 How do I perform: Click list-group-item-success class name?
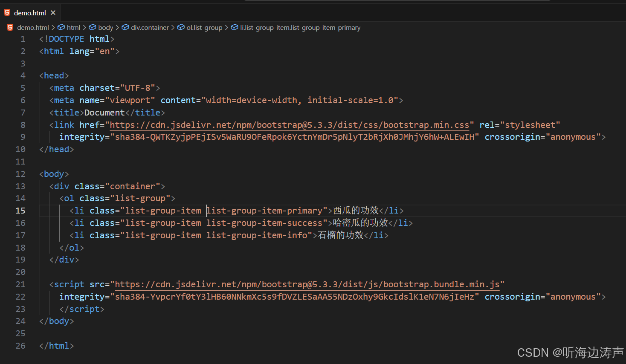tap(264, 223)
